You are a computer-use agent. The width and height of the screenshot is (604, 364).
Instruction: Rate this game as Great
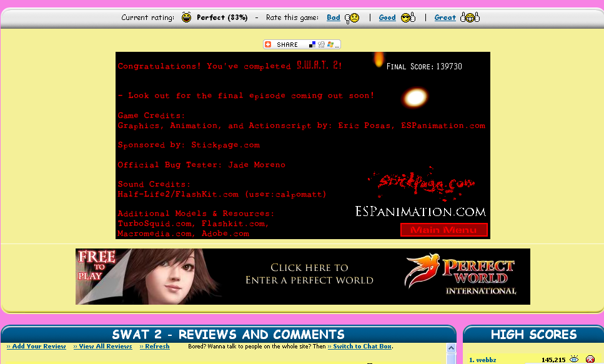click(x=445, y=17)
